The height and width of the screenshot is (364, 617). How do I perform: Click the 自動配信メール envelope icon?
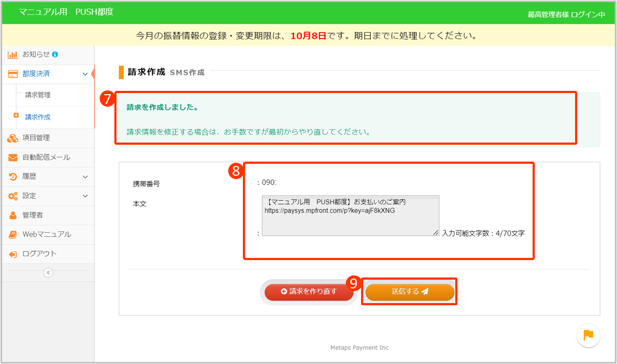tap(13, 158)
